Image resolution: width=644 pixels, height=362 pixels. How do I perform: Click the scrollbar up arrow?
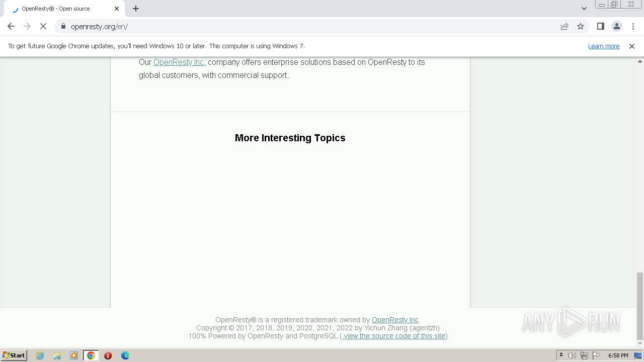tap(640, 61)
